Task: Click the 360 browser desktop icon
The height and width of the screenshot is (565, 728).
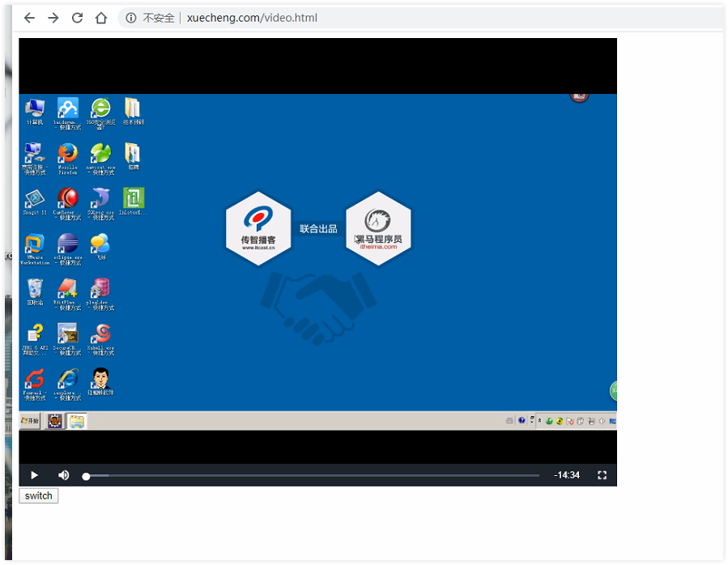Action: [100, 113]
